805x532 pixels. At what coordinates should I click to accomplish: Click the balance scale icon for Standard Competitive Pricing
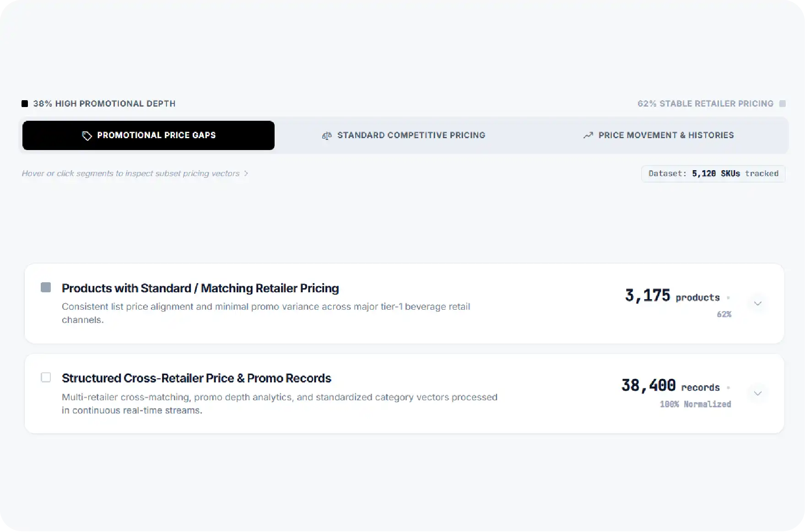(x=327, y=136)
